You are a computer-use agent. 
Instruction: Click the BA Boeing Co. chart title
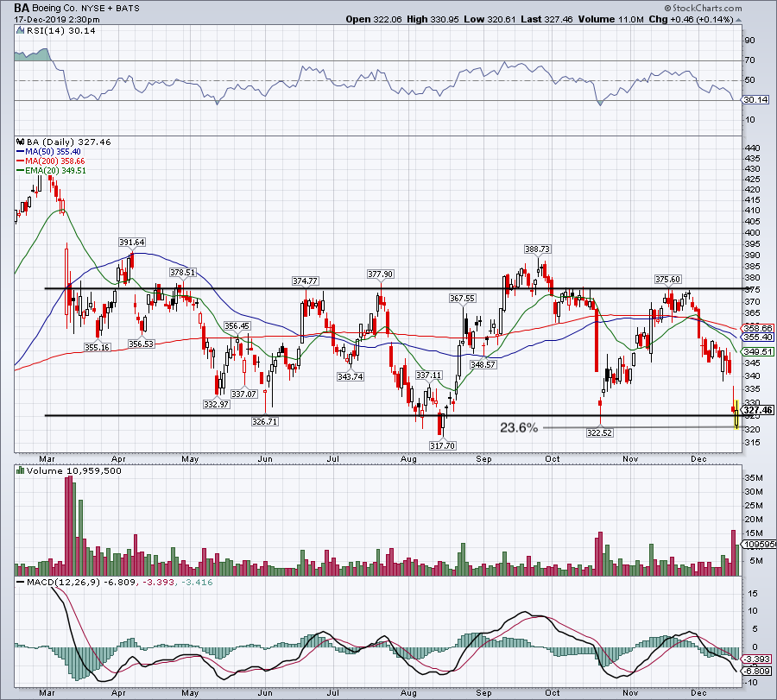77,8
